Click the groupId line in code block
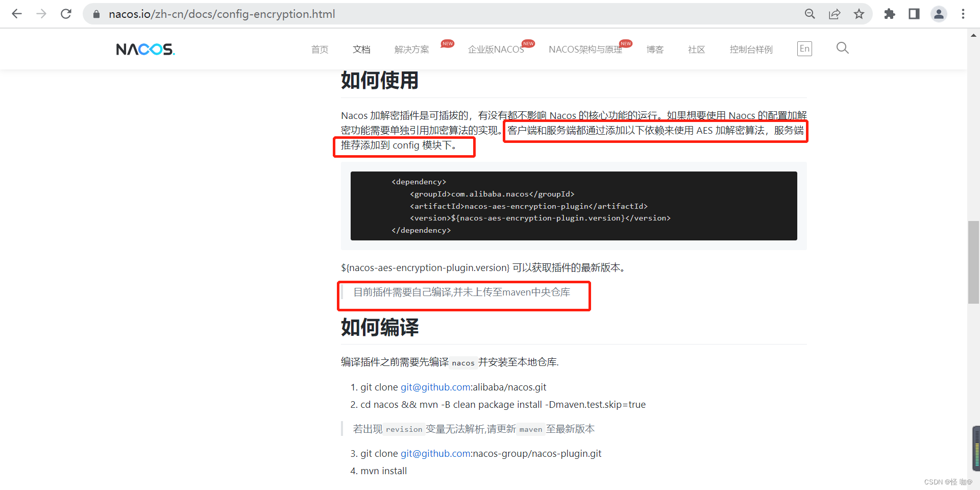 point(492,194)
